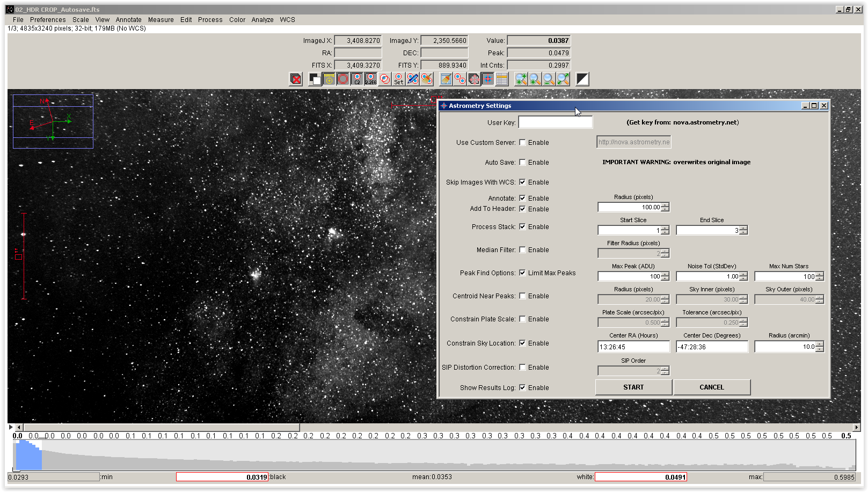Enable the Constrain Plate Scale checkbox
This screenshot has height=492, width=868.
click(522, 319)
